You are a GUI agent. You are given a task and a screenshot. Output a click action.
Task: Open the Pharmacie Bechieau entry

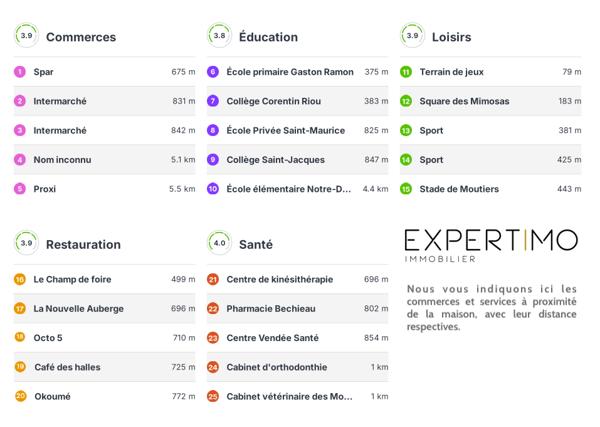[x=266, y=309]
